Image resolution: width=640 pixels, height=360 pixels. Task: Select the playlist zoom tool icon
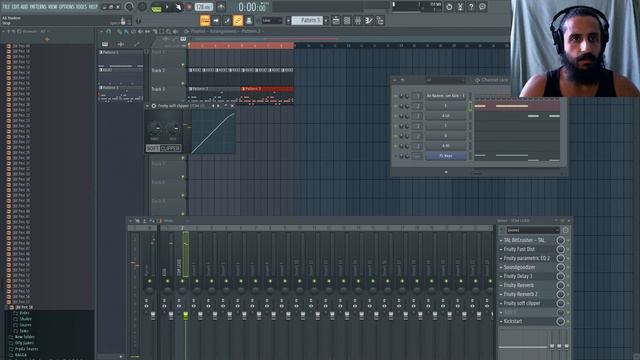[x=169, y=31]
